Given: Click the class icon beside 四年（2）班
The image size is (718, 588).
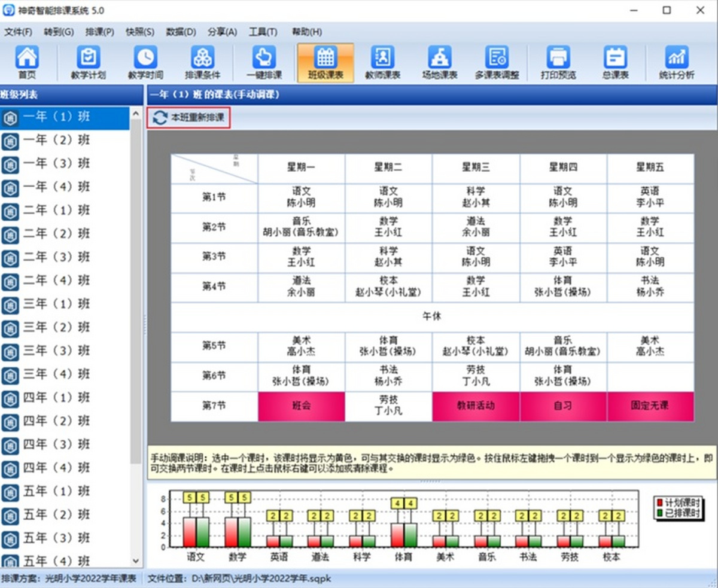Looking at the screenshot, I should tap(10, 422).
